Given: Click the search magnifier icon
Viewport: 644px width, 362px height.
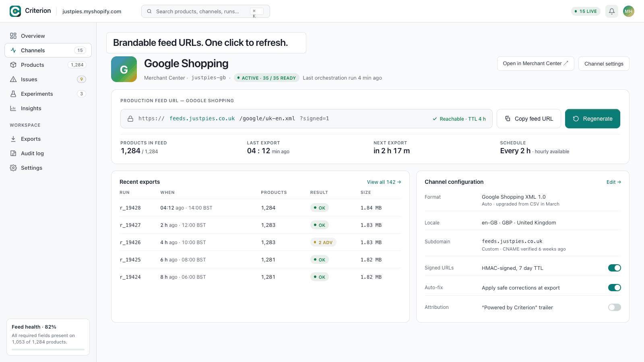Looking at the screenshot, I should pyautogui.click(x=149, y=11).
